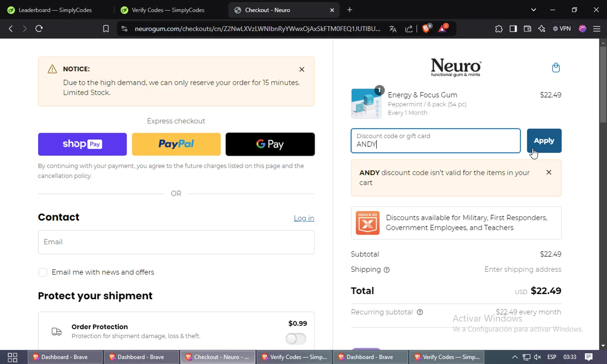Show hidden system tray icons
Viewport: 607px width, 364px height.
point(515,357)
